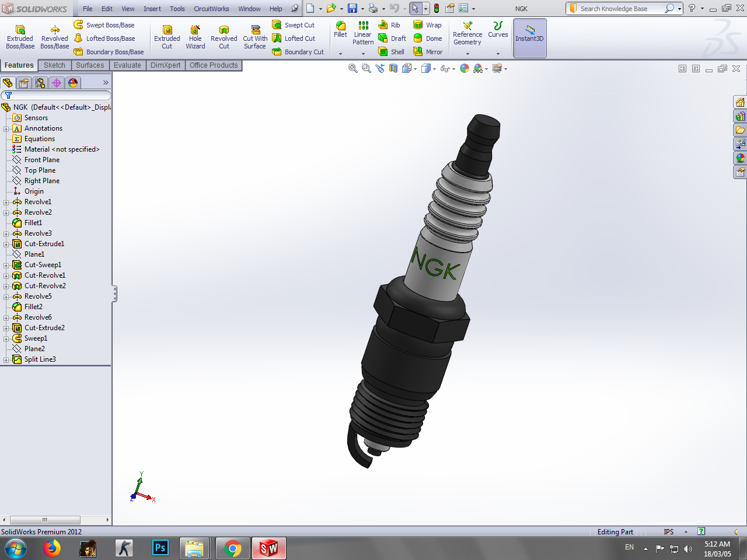Open the PropertyManager tab icon
This screenshot has width=747, height=560.
pos(24,83)
